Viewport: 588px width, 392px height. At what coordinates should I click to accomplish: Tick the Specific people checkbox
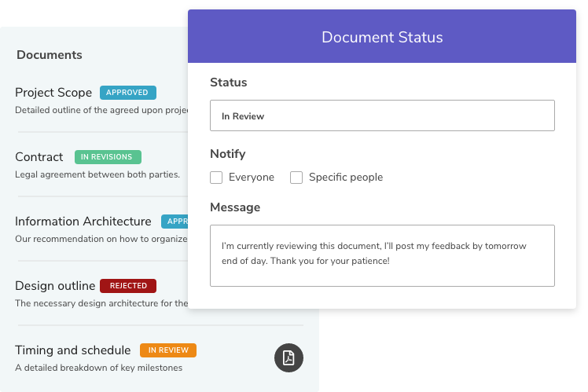[x=296, y=178]
